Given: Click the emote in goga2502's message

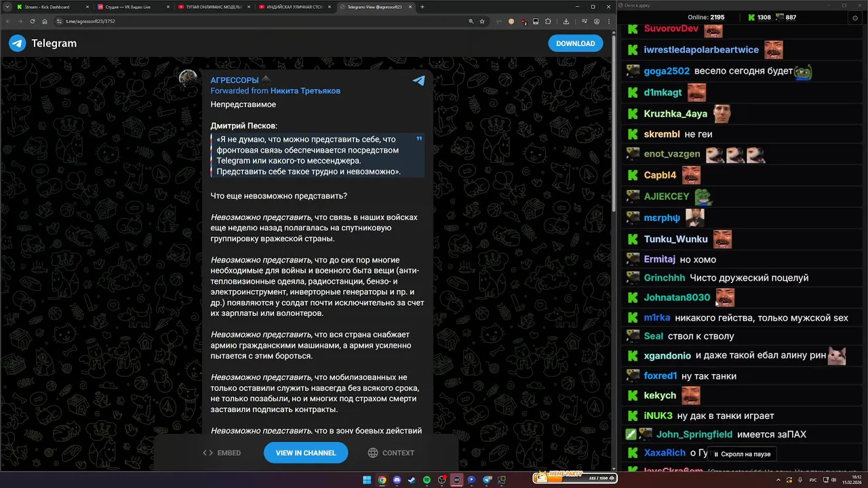Looking at the screenshot, I should click(x=803, y=71).
